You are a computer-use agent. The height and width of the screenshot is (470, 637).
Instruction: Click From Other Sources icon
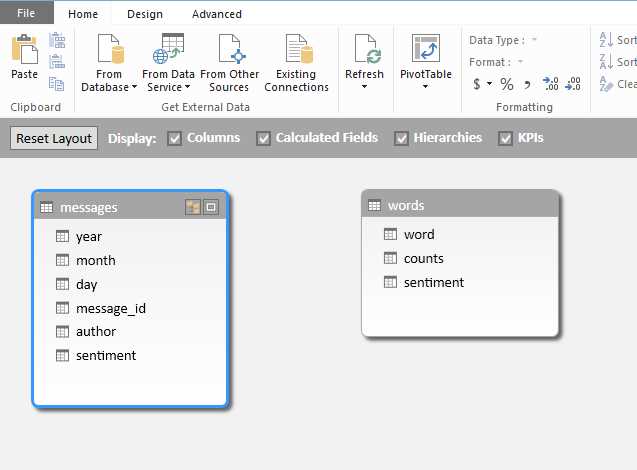point(232,49)
